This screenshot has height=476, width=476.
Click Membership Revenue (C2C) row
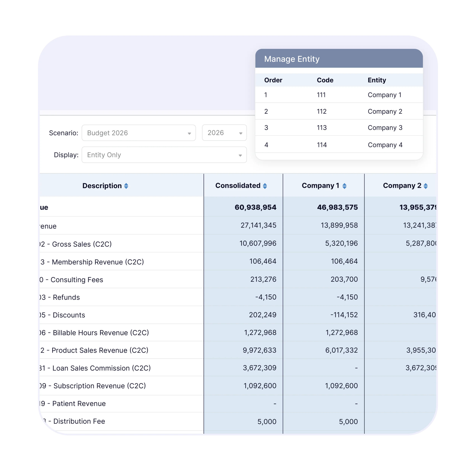tap(98, 262)
